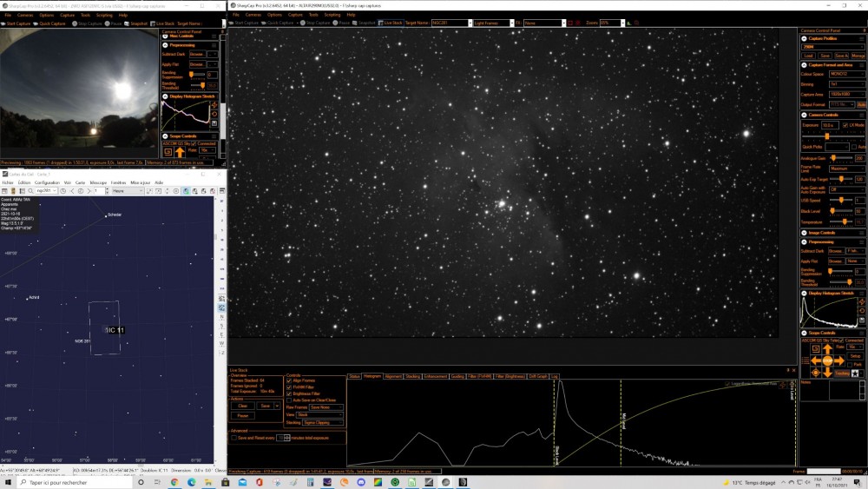Click Load button in Capture Profiles
Image resolution: width=868 pixels, height=489 pixels.
click(808, 56)
